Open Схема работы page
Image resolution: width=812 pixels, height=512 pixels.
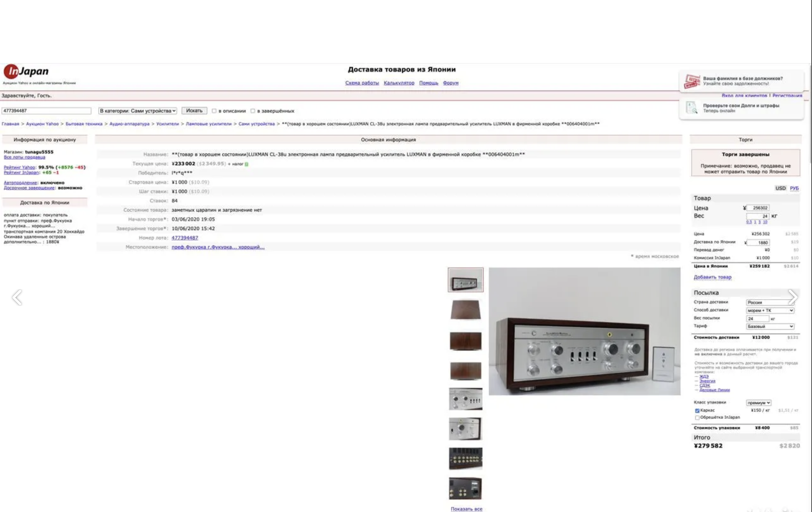362,83
